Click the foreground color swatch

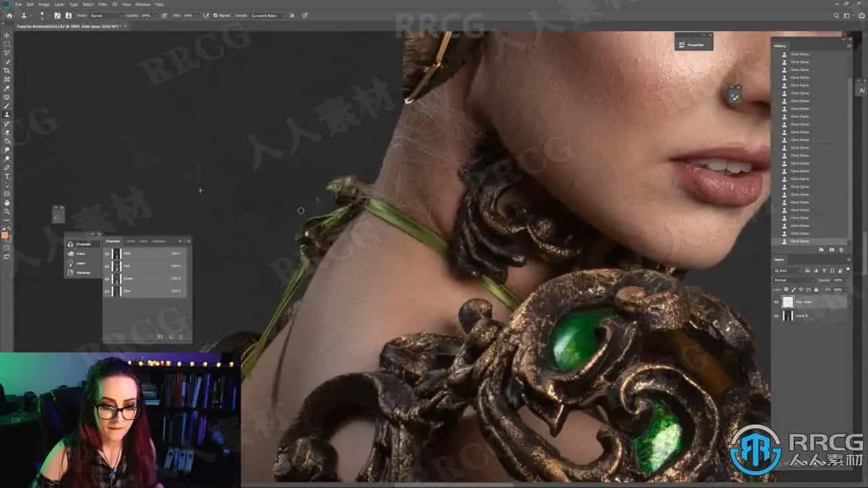5,235
